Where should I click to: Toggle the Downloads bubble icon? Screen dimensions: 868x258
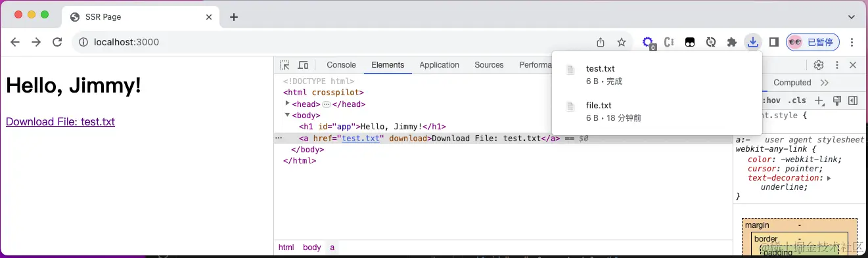(x=753, y=42)
